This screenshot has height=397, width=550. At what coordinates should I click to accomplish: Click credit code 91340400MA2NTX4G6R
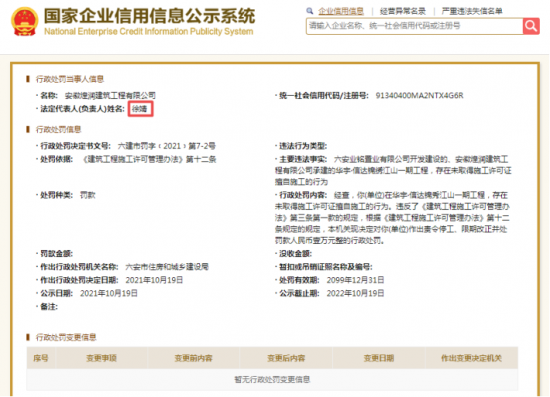419,95
